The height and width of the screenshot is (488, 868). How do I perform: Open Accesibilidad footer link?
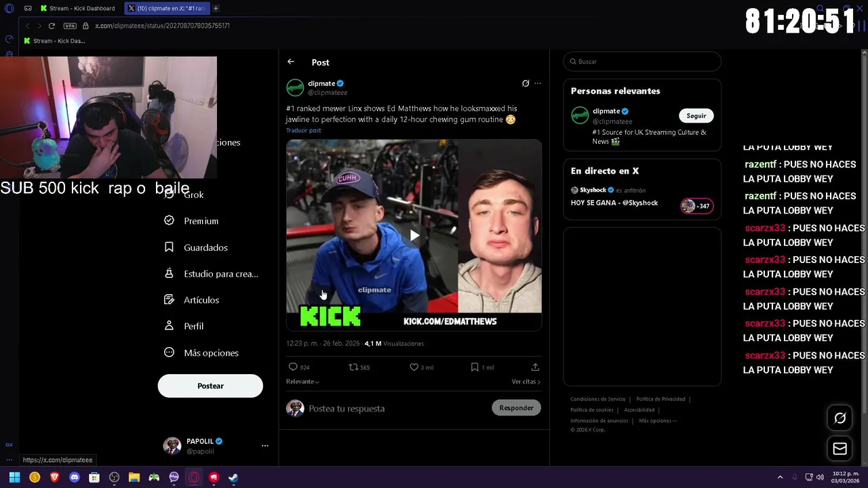coord(639,410)
